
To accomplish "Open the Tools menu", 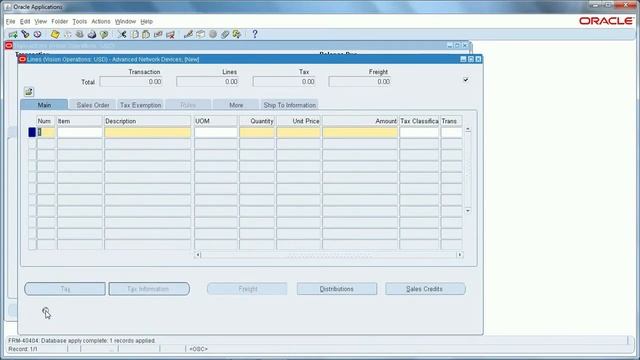I will (x=80, y=22).
